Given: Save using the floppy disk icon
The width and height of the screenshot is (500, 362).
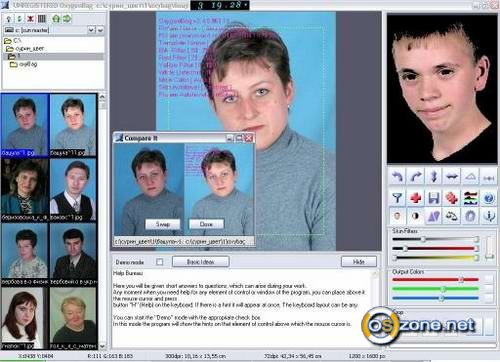Looking at the screenshot, I should tap(434, 198).
